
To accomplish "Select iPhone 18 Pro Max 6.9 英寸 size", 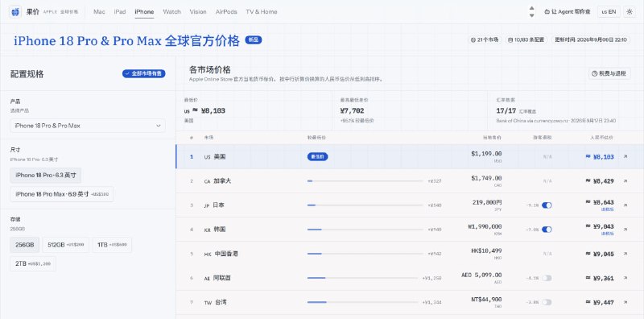I will click(x=62, y=194).
